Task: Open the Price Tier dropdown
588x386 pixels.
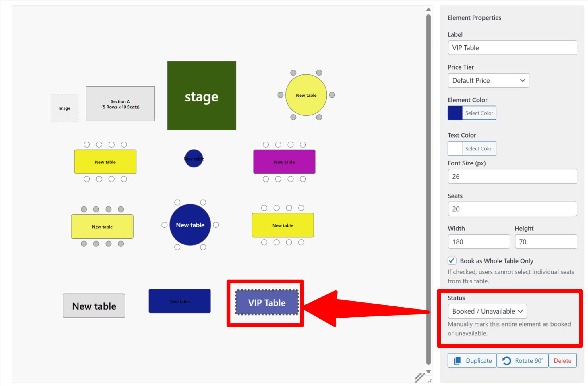Action: coord(488,80)
